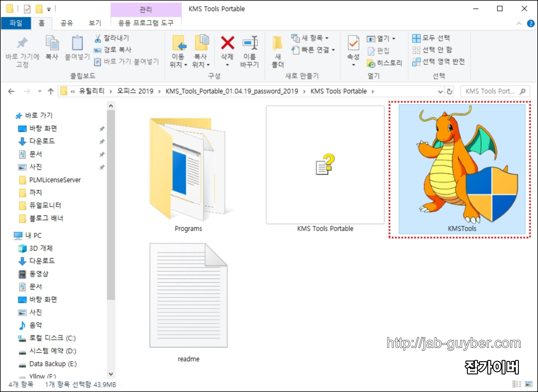Viewport: 538px width, 392px height.
Task: Switch to Home (홈) tab
Action: [x=42, y=23]
